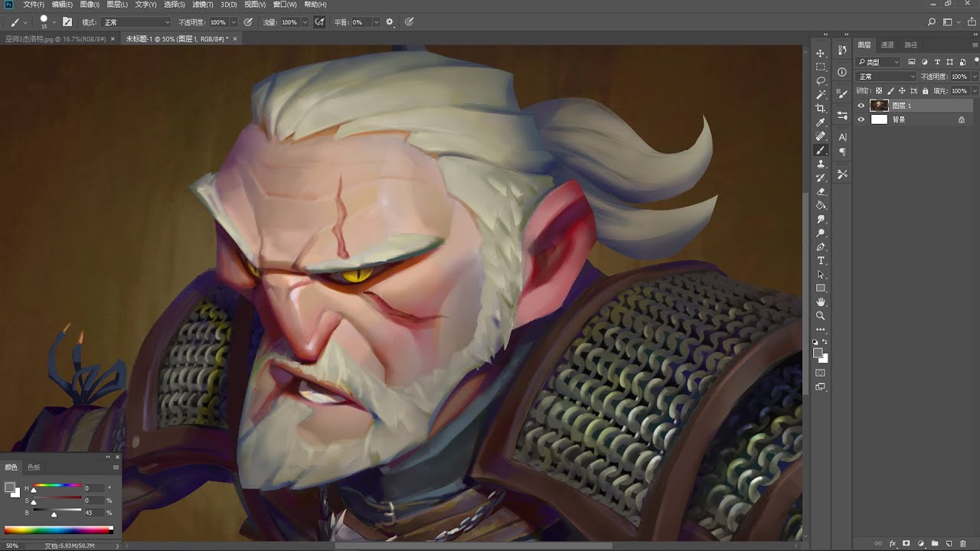This screenshot has height=551, width=980.
Task: Toggle lock all padlock icon
Action: coord(925,91)
